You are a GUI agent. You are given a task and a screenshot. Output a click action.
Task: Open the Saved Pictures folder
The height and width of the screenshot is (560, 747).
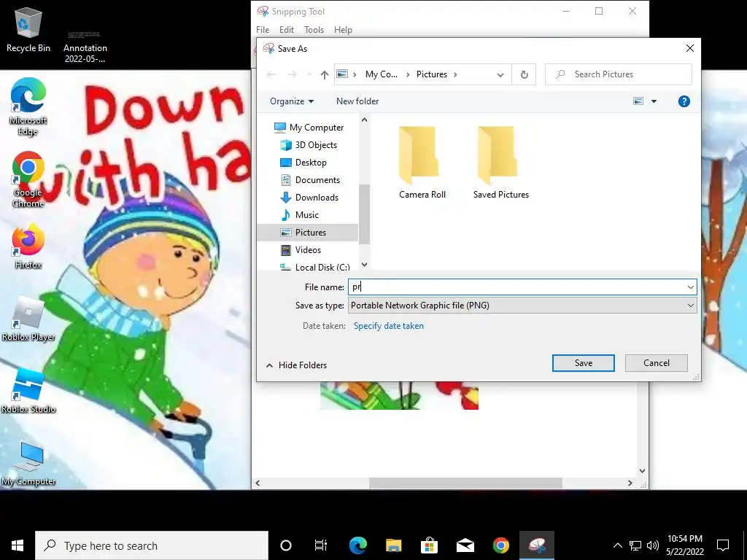point(500,162)
